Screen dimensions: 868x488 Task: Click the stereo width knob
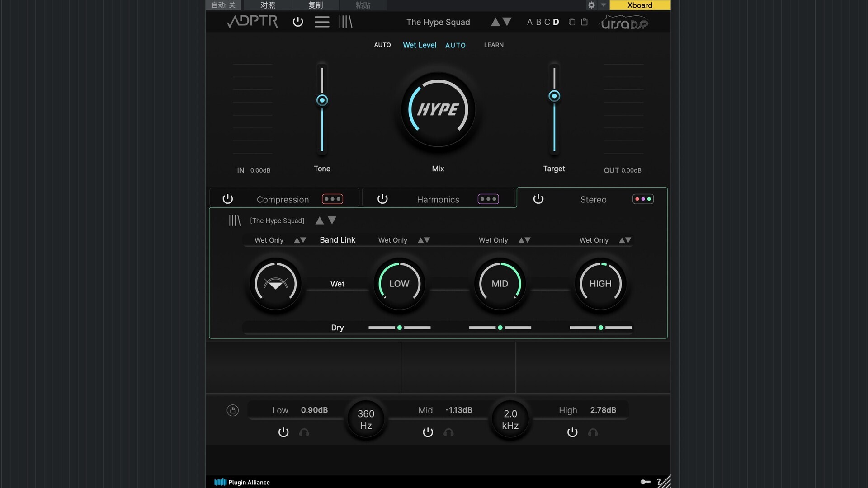click(x=275, y=284)
